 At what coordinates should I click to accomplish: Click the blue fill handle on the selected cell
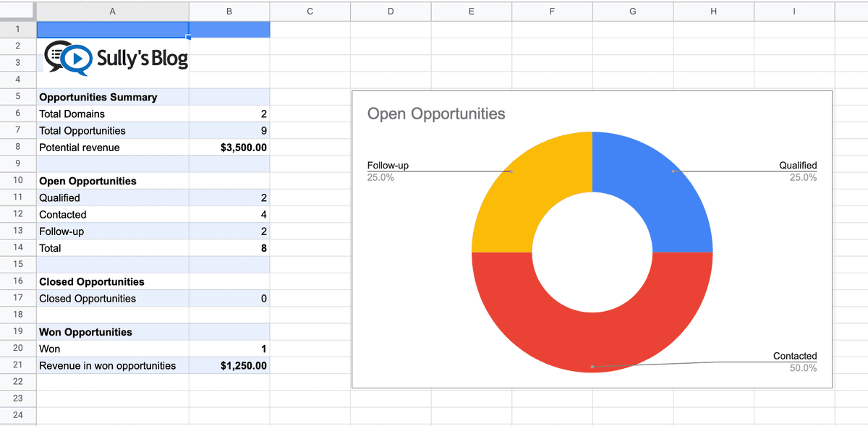point(189,36)
